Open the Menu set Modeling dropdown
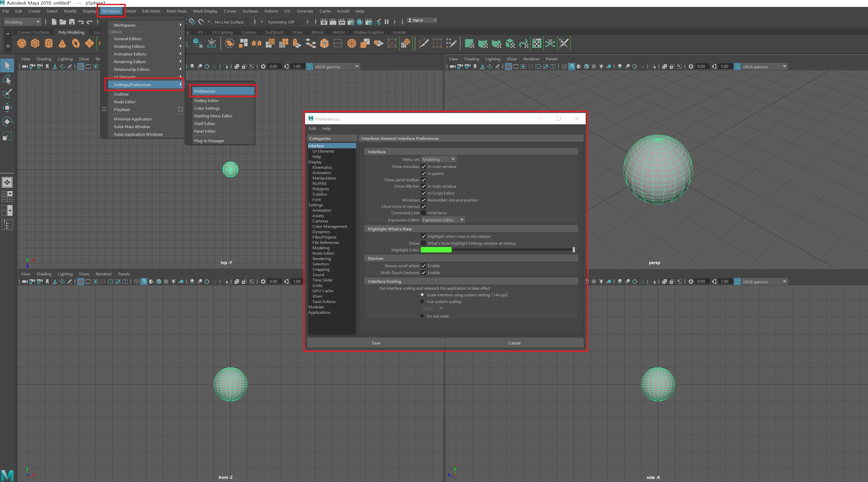This screenshot has height=482, width=868. 439,159
